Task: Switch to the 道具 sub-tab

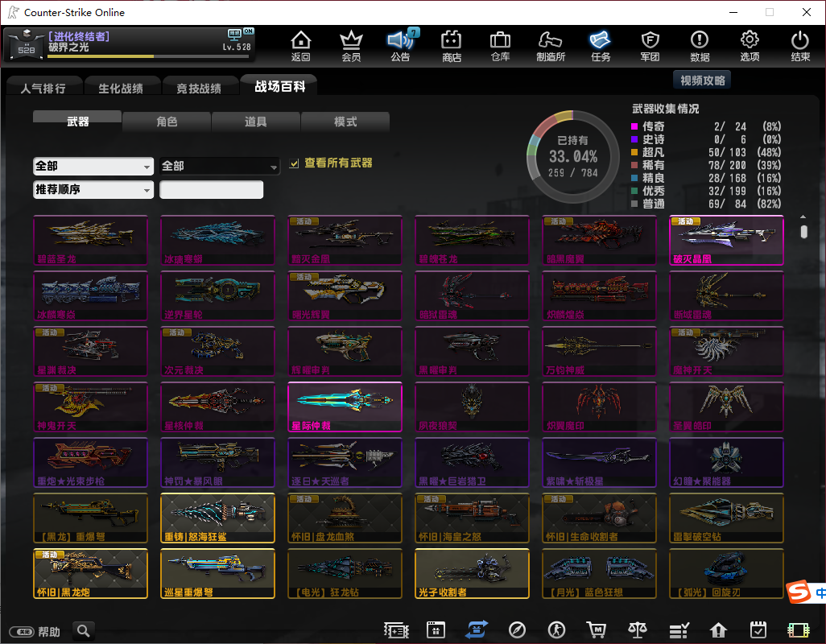Action: click(x=256, y=122)
